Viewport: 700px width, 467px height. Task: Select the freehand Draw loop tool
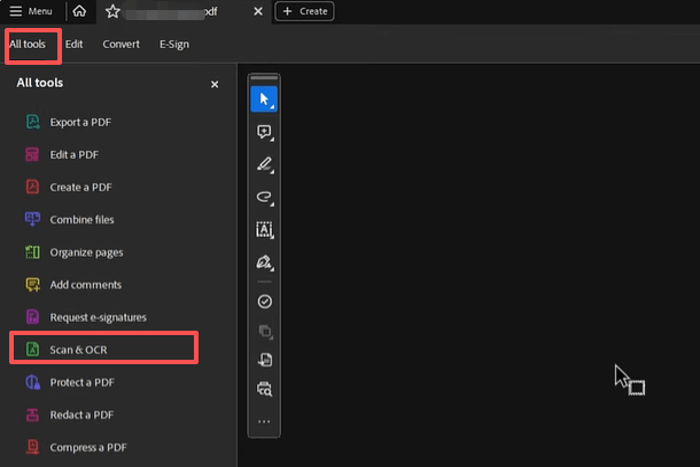pos(264,197)
